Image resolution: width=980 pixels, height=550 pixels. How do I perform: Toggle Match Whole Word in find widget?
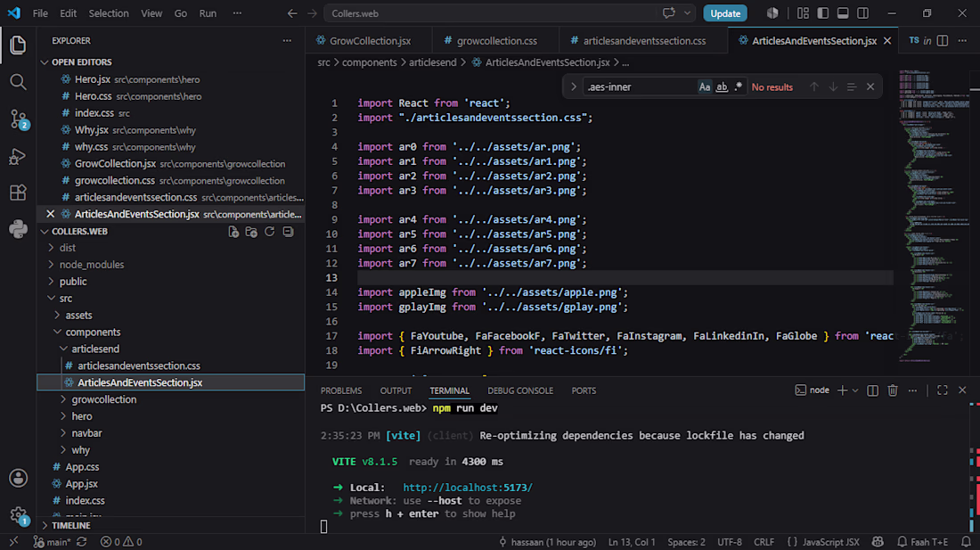722,86
